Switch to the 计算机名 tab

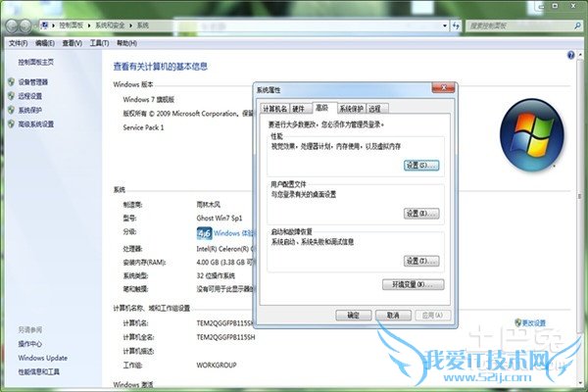point(274,109)
